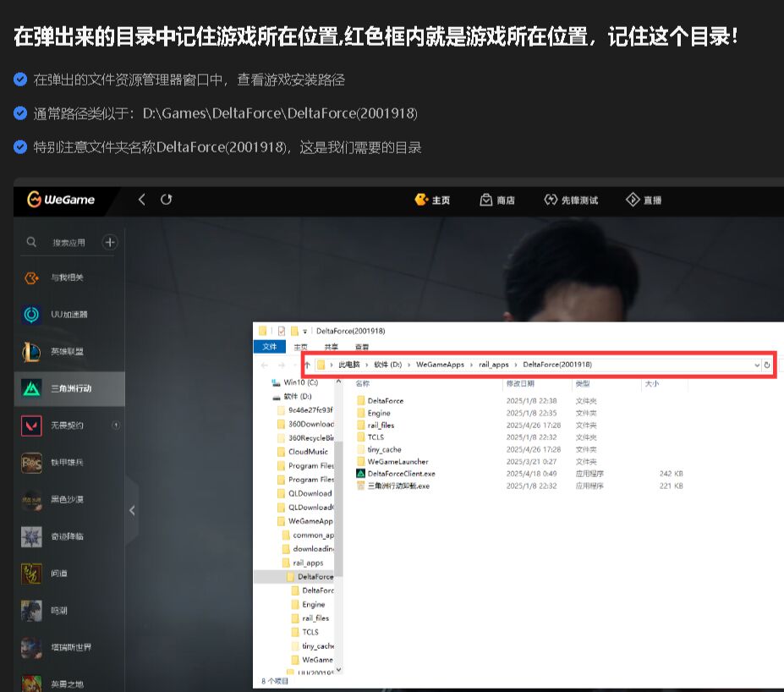
Task: Click the Explorer properties quick-access icon
Action: coord(282,331)
